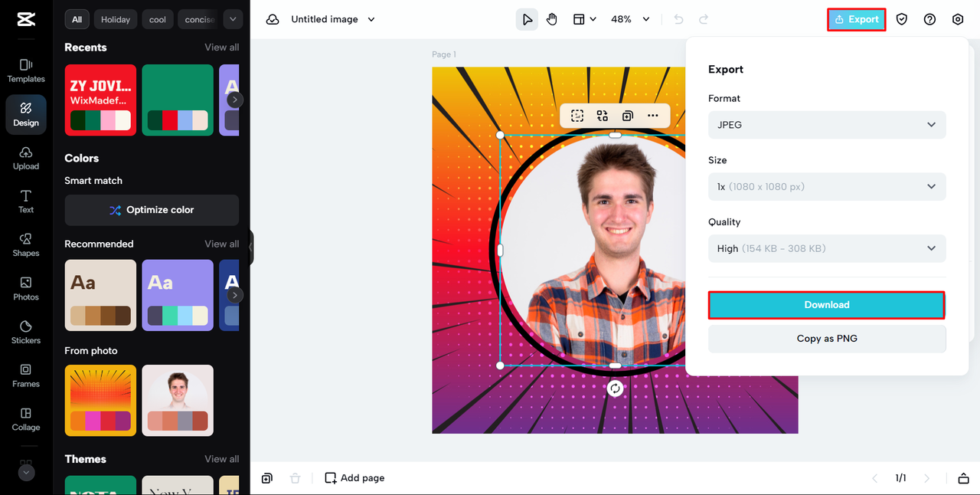Apply the purple Aa recommended palette

click(178, 295)
